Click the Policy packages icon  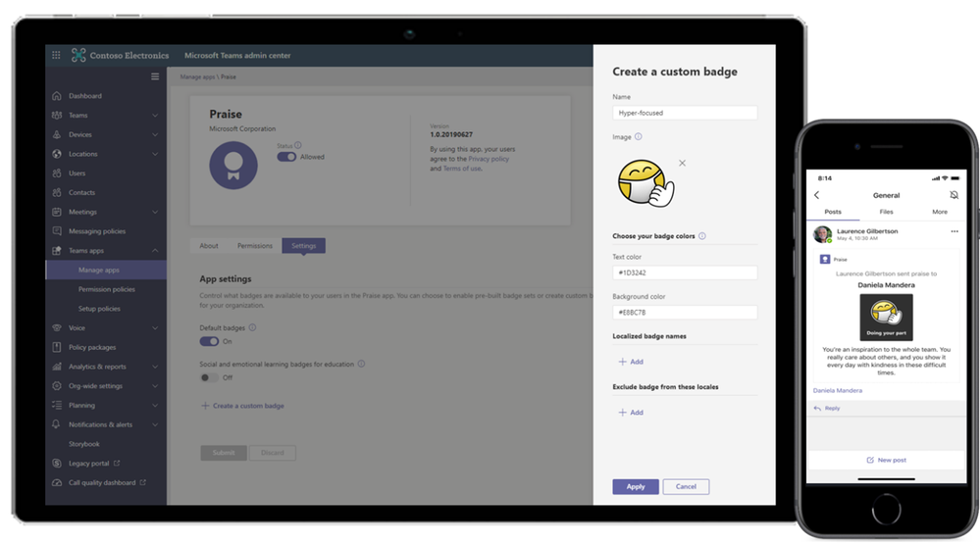57,347
